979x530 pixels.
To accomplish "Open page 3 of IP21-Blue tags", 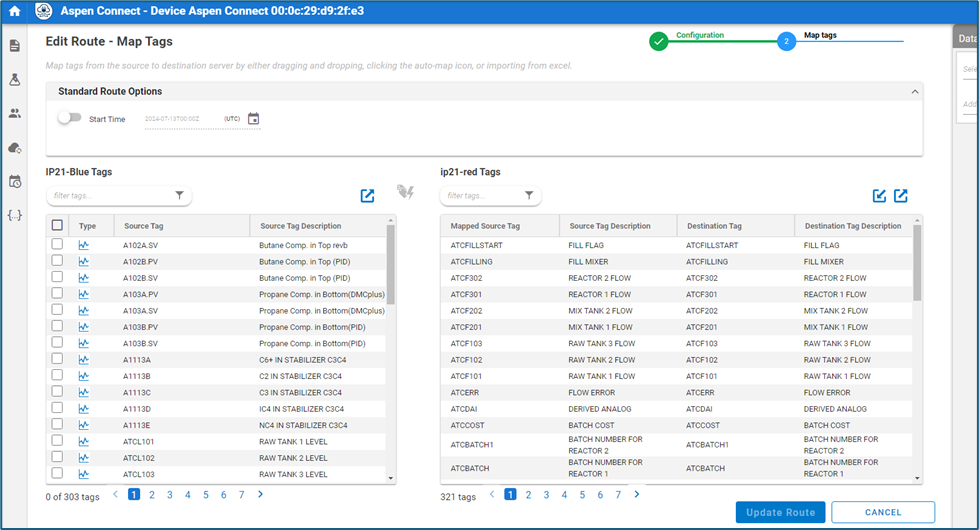I will [x=170, y=495].
